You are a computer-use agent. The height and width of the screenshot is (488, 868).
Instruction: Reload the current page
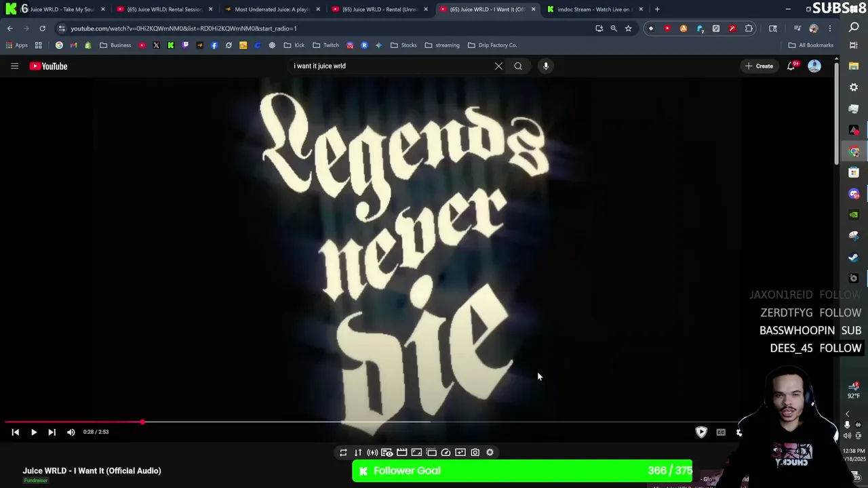[x=42, y=28]
